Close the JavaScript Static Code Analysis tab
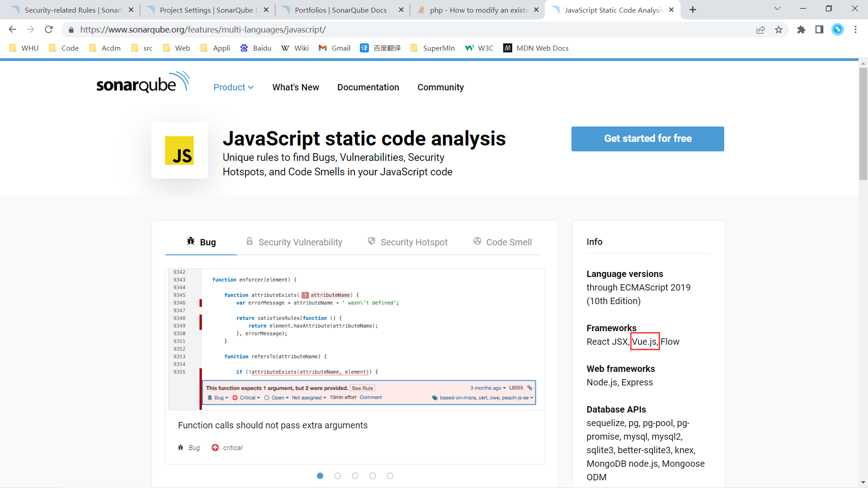 coord(671,10)
